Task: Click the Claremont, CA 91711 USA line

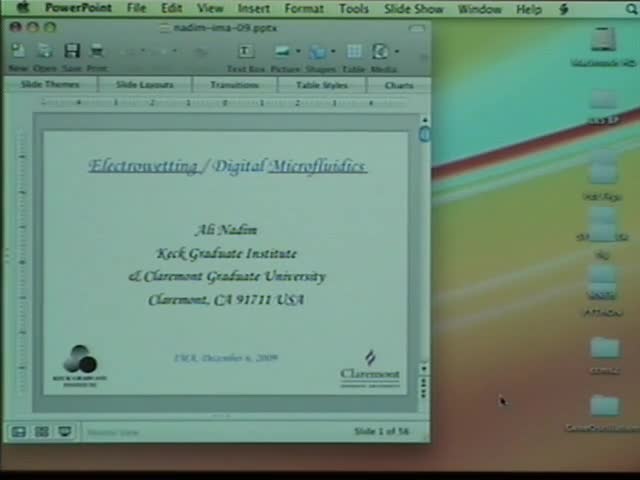Action: (226, 300)
